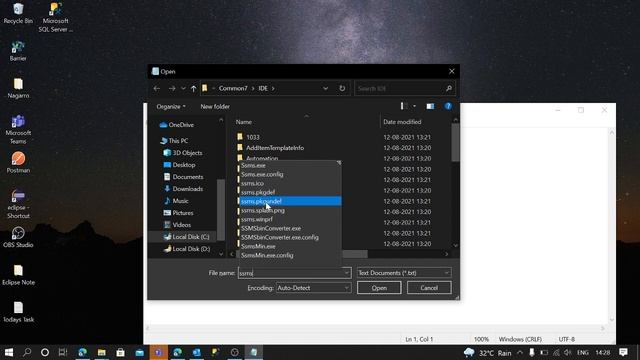Click the search magnifier icon

pos(449,88)
